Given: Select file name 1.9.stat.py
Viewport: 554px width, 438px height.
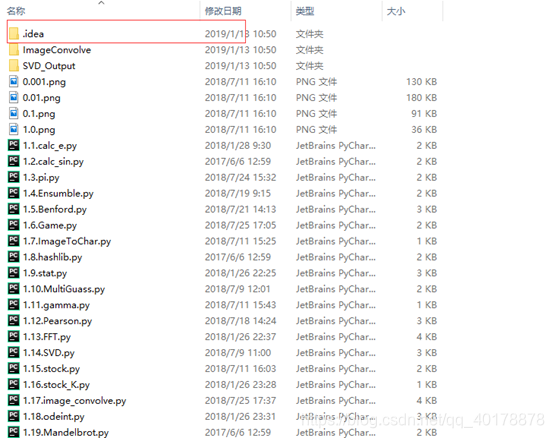Looking at the screenshot, I should (x=45, y=273).
